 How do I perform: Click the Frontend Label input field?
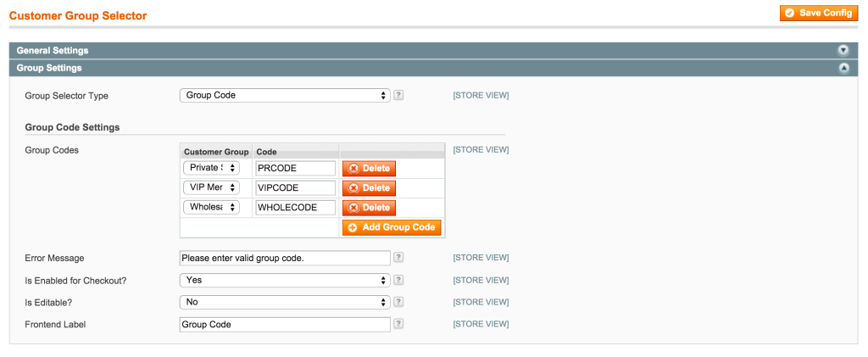(285, 324)
